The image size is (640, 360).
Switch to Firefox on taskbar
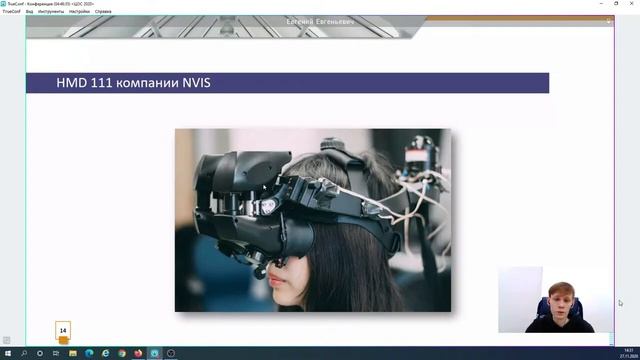[138, 353]
